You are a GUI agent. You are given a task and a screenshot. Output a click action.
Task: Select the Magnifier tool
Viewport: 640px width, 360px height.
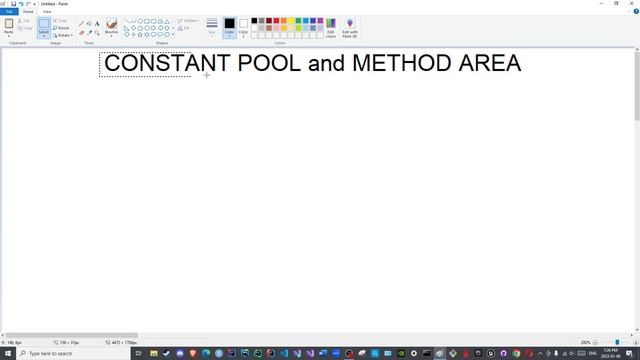(97, 33)
